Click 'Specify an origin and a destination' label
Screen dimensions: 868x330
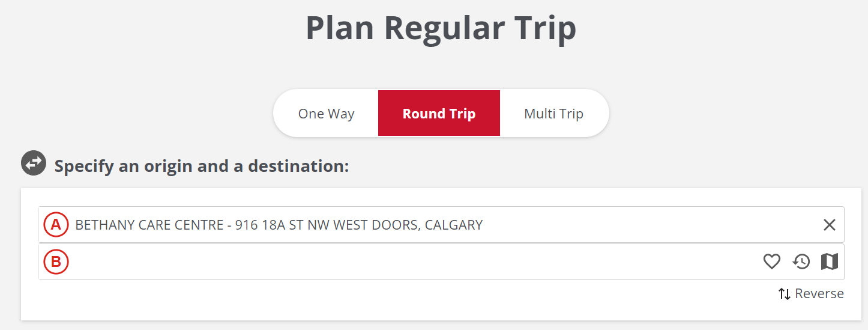point(202,166)
